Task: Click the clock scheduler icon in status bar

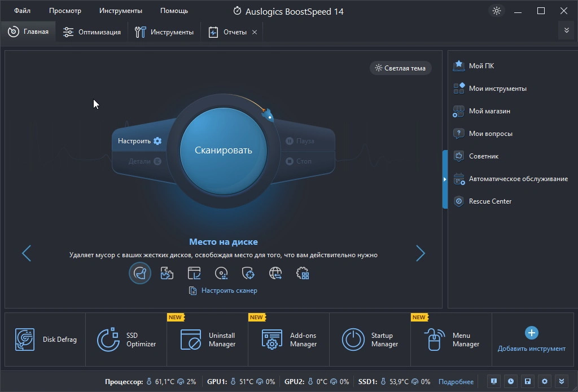Action: pos(510,381)
